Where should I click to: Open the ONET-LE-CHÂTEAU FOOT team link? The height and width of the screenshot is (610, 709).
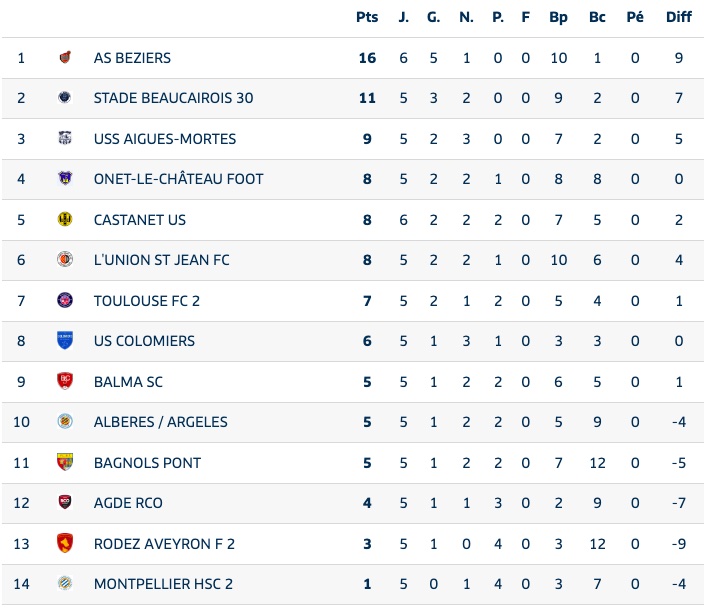tap(178, 179)
